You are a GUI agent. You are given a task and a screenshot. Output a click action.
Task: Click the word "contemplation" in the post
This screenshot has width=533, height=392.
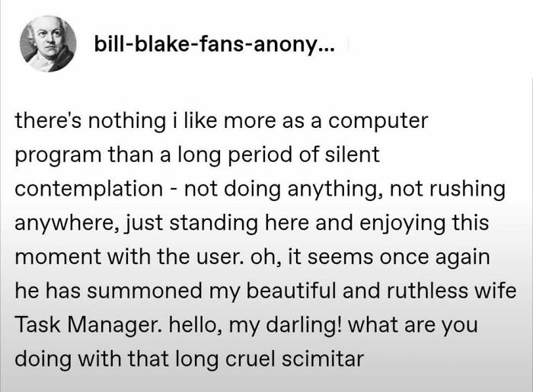[88, 188]
